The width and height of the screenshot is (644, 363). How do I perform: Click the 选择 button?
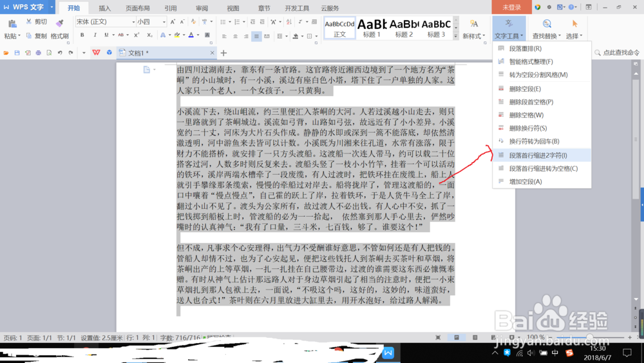(x=574, y=29)
